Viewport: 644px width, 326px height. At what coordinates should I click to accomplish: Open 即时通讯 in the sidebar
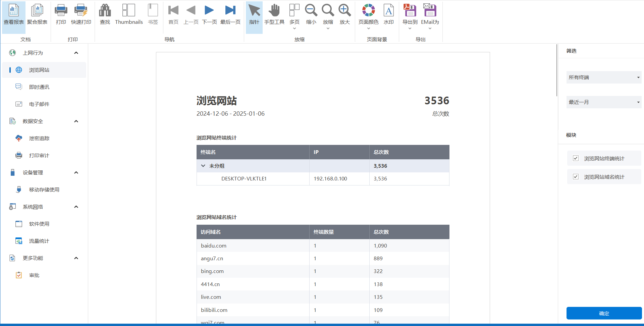[39, 87]
